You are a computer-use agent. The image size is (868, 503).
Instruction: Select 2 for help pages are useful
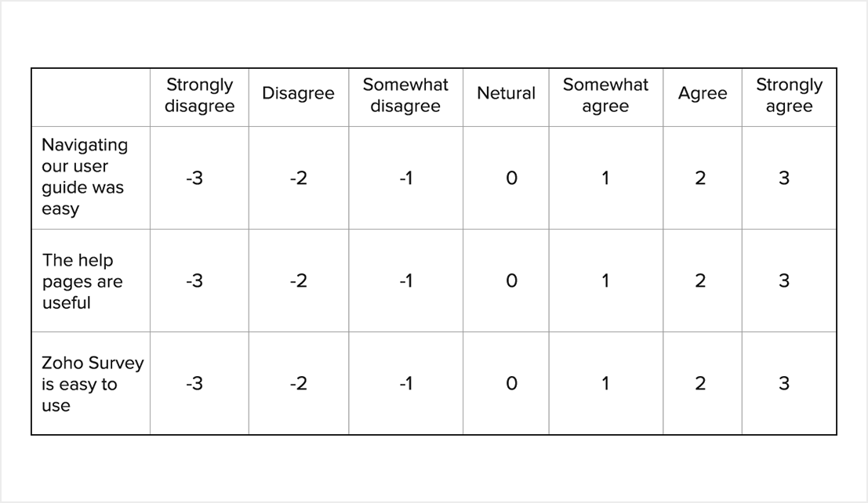pyautogui.click(x=700, y=280)
